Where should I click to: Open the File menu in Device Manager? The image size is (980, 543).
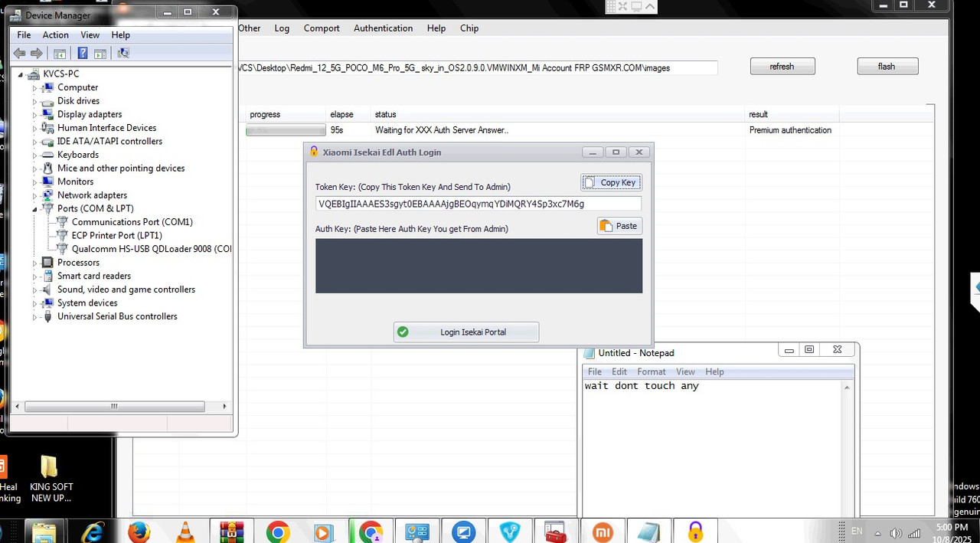[24, 35]
